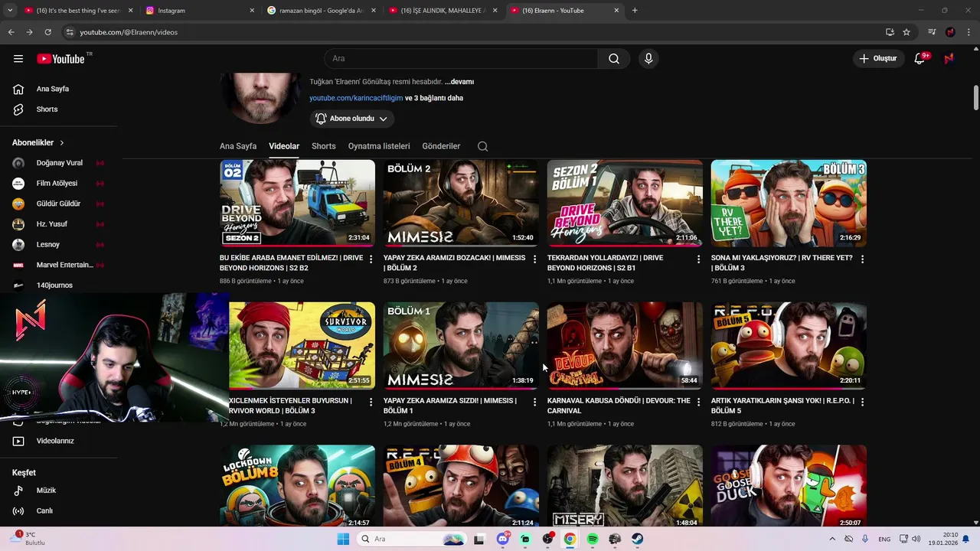Open options for BU EKİBE ARABA EMANET EDİLMEZ video

(371, 259)
